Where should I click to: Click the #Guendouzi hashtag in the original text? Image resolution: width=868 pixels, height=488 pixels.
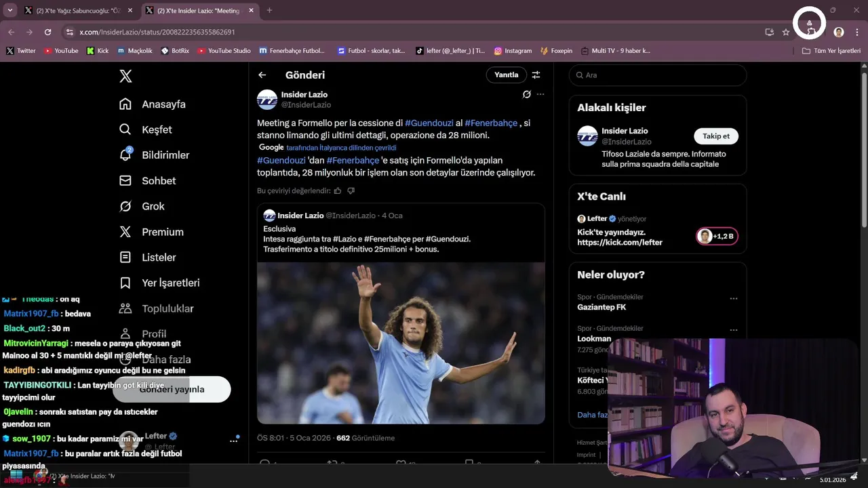coord(429,123)
